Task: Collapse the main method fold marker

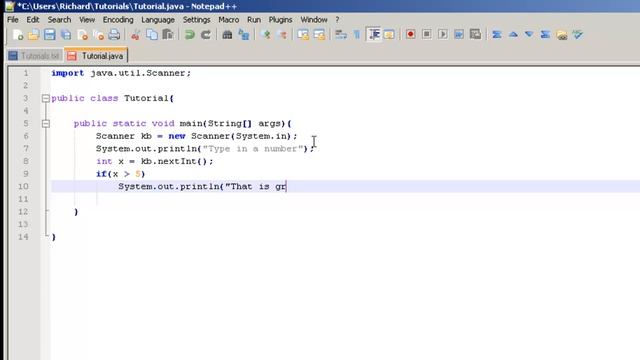Action: pos(46,124)
